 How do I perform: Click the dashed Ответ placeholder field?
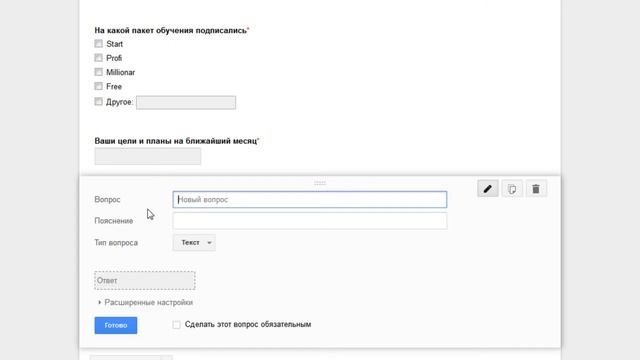(x=145, y=280)
